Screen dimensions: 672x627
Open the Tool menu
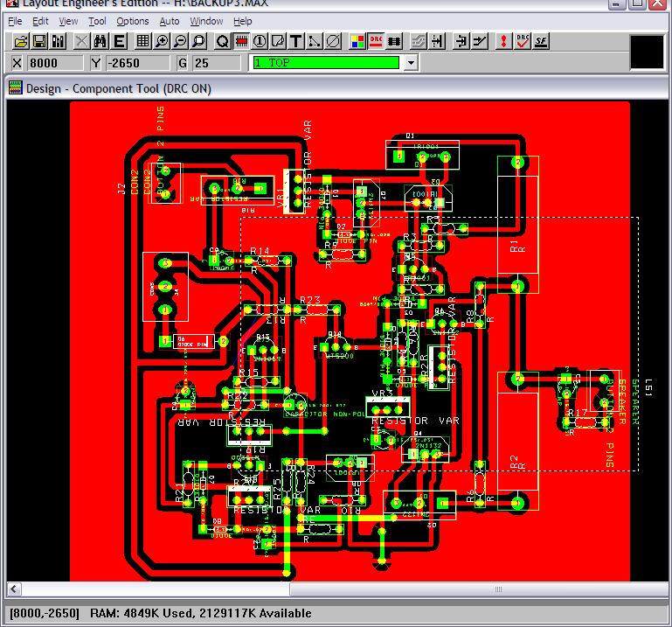pyautogui.click(x=97, y=21)
